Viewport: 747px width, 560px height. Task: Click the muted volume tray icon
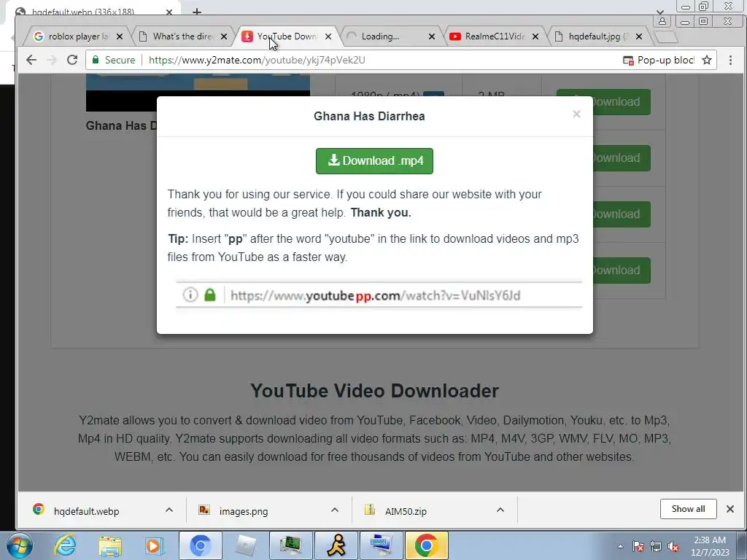pyautogui.click(x=673, y=547)
